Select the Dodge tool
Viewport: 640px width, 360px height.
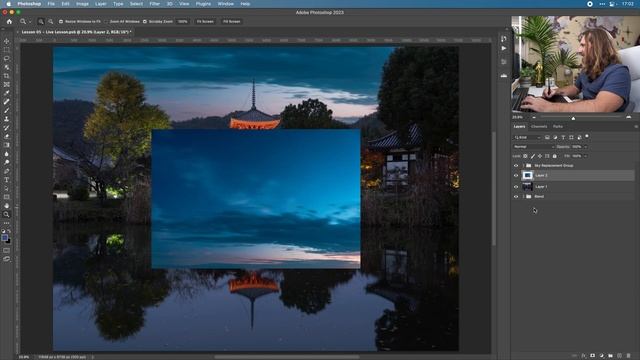click(7, 162)
